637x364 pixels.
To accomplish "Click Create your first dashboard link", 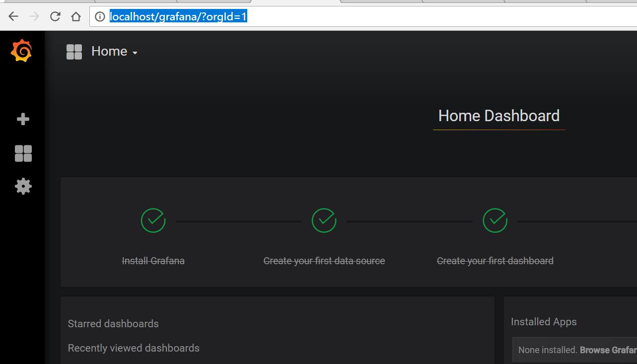I will 495,261.
